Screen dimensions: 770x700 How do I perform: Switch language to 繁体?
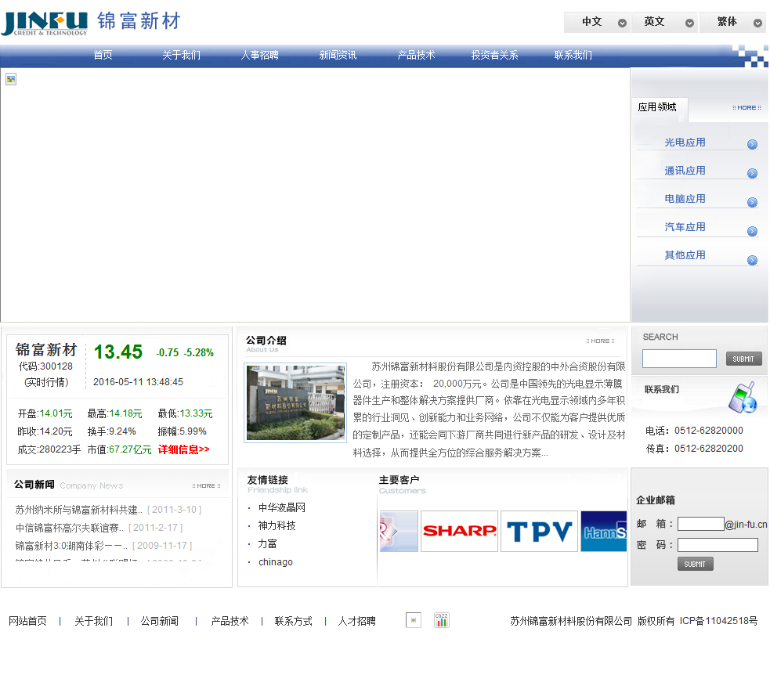(x=732, y=22)
